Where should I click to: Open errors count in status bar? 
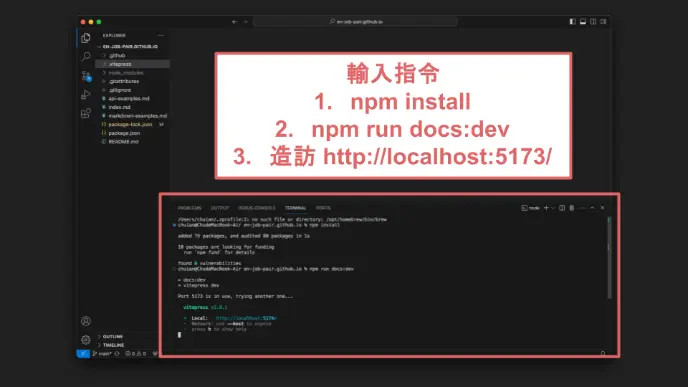[x=130, y=354]
